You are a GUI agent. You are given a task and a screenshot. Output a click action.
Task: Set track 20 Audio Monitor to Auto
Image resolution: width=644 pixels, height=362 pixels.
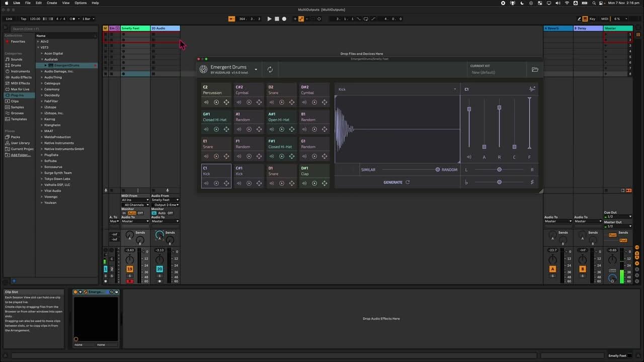tap(162, 213)
